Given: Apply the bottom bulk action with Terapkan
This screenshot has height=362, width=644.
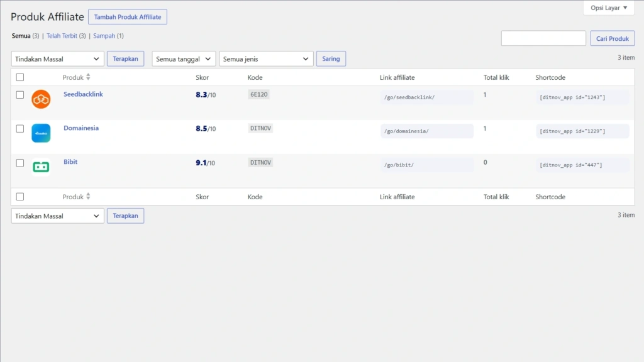Looking at the screenshot, I should (x=126, y=216).
